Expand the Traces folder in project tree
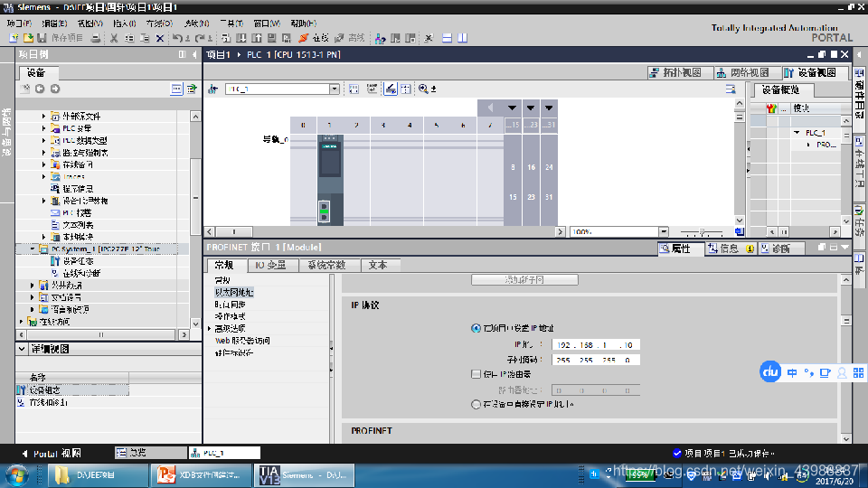 point(43,176)
